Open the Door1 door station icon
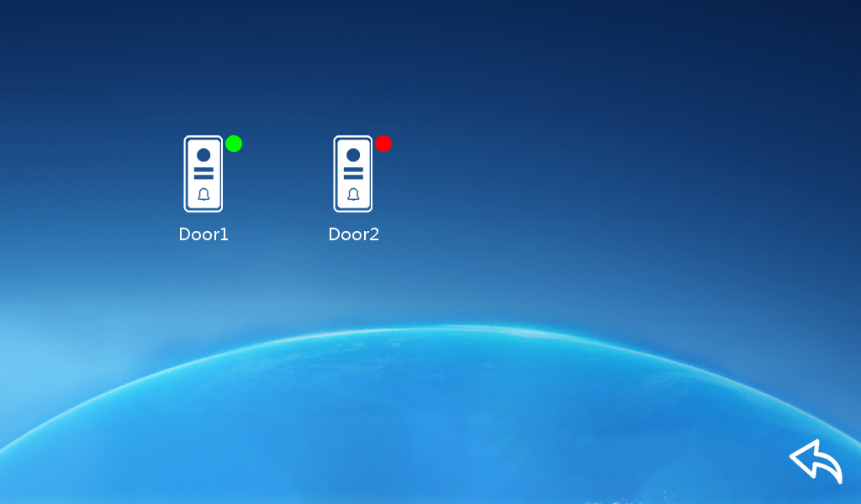The image size is (861, 504). [203, 174]
